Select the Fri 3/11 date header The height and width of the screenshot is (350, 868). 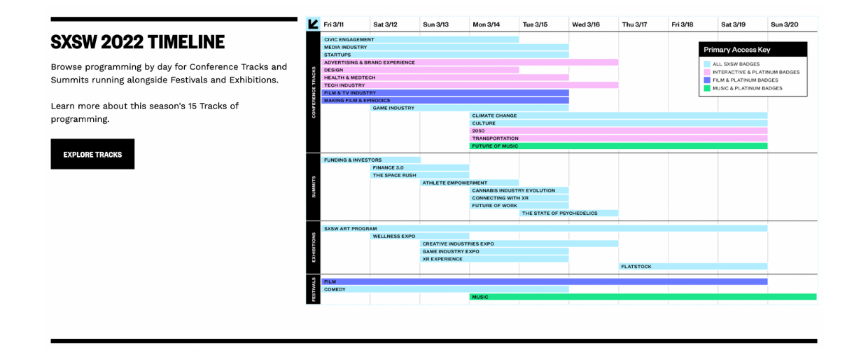[334, 24]
